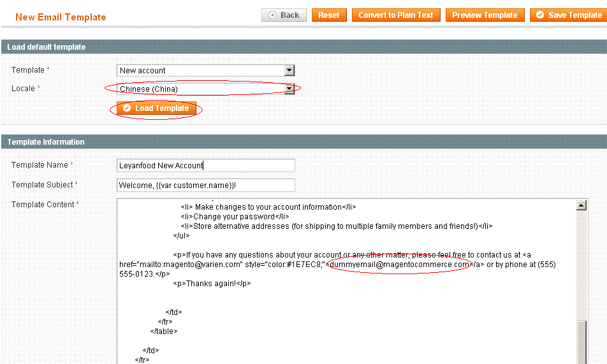Click the "Thanks again!" line in content
The height and width of the screenshot is (364, 607).
(212, 284)
